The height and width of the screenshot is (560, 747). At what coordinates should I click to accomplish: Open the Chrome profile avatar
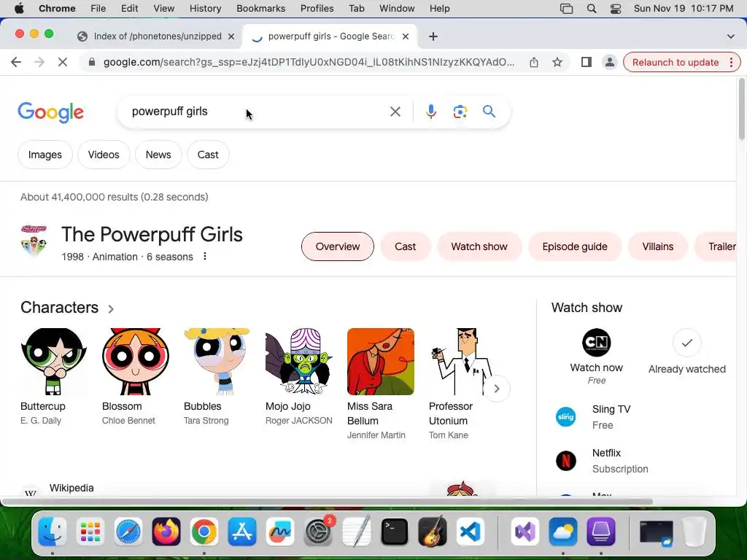tap(609, 63)
